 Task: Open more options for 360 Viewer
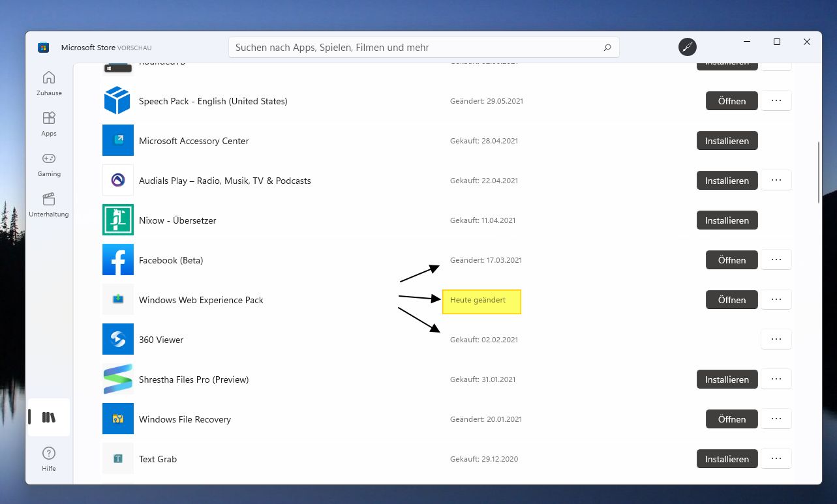776,339
